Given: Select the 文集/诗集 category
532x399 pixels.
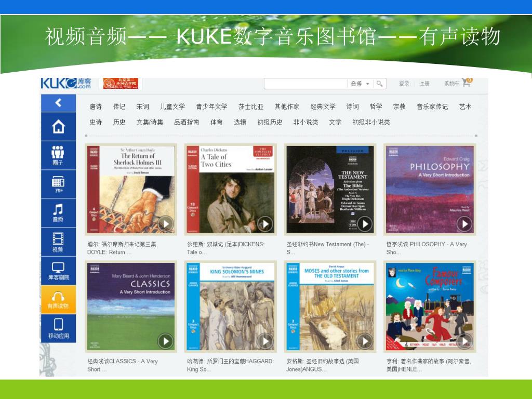Looking at the screenshot, I should [150, 122].
